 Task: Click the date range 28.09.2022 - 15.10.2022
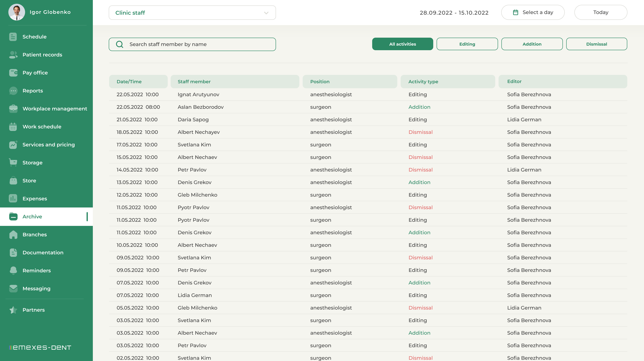coord(454,13)
